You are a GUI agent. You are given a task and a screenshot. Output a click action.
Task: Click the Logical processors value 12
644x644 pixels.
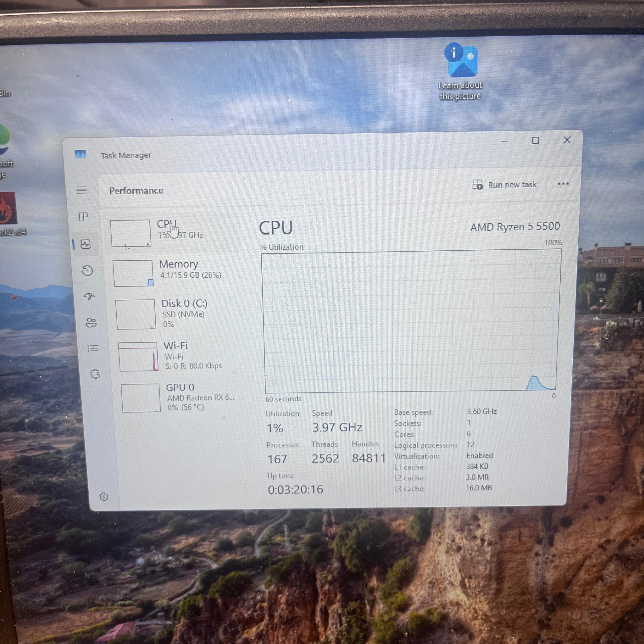(x=470, y=444)
